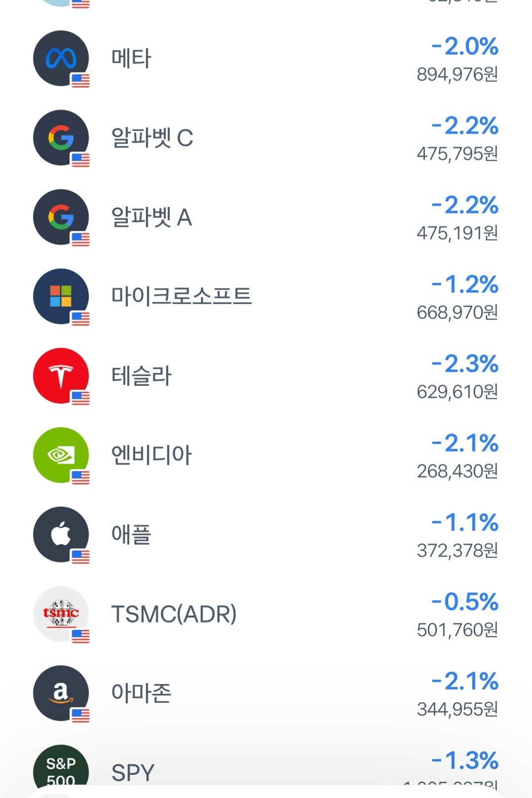Viewport: 532px width, 798px height.
Task: Select the Amazon price 344,955원
Action: pyautogui.click(x=457, y=709)
